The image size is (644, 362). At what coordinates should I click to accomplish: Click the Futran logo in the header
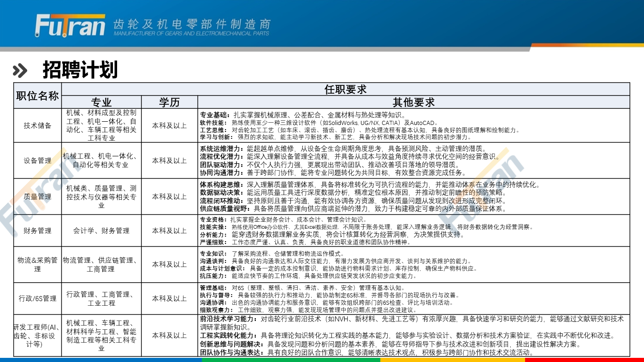(x=70, y=26)
